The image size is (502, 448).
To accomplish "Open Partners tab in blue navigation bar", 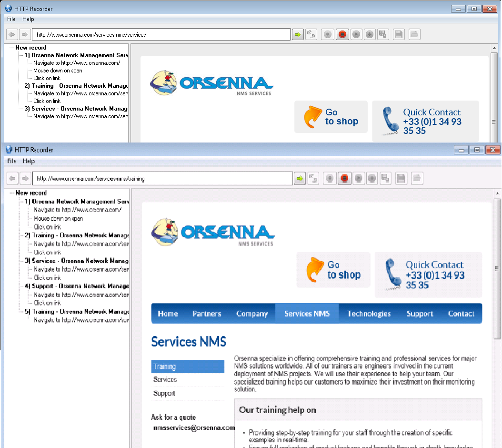I will (x=207, y=314).
